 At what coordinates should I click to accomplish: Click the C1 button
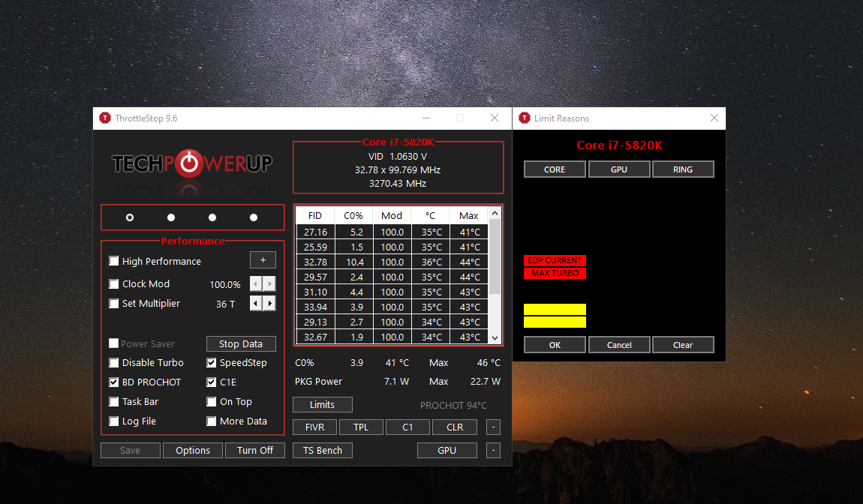(x=407, y=427)
